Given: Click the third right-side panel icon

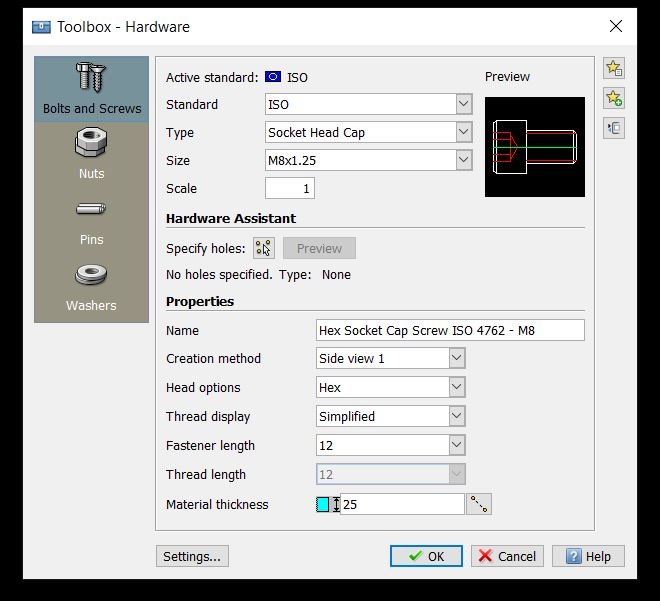Looking at the screenshot, I should click(x=614, y=128).
